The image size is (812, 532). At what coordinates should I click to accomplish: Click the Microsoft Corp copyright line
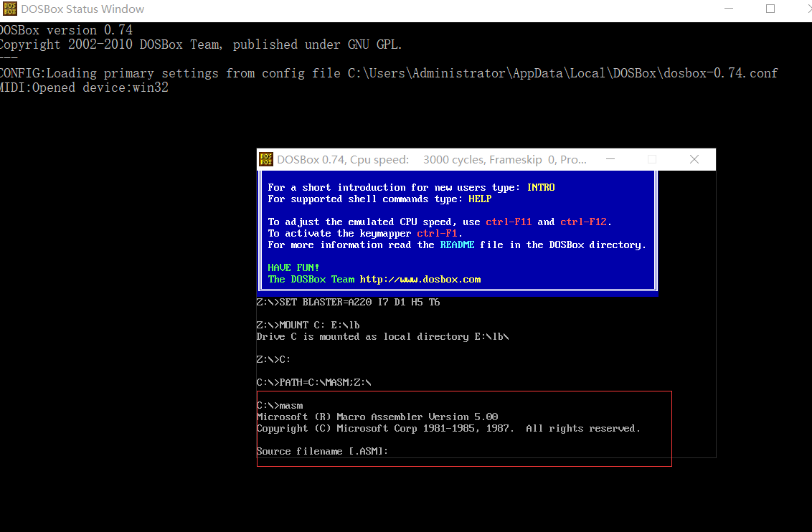[448, 429]
